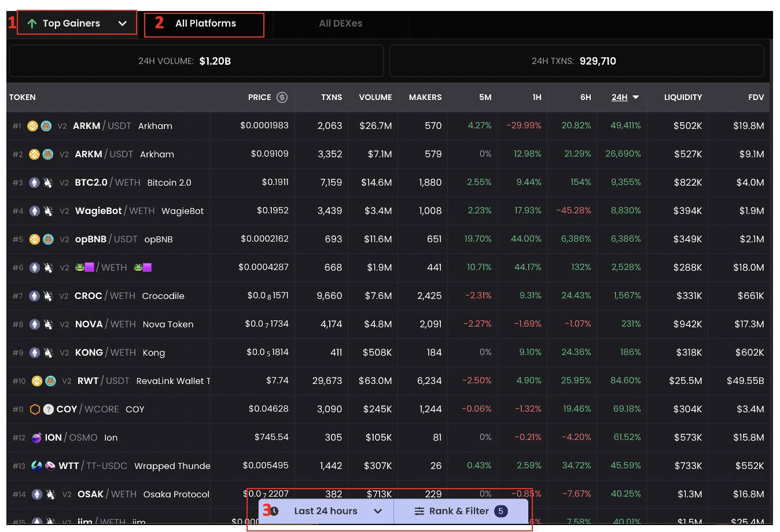This screenshot has height=532, width=780.
Task: Click the Ethereum icon in CROC row
Action: coord(34,296)
